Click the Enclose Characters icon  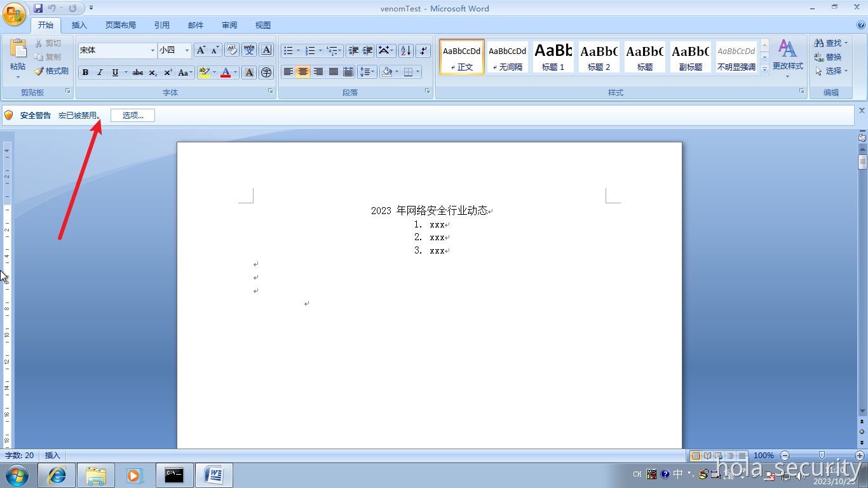(x=266, y=72)
